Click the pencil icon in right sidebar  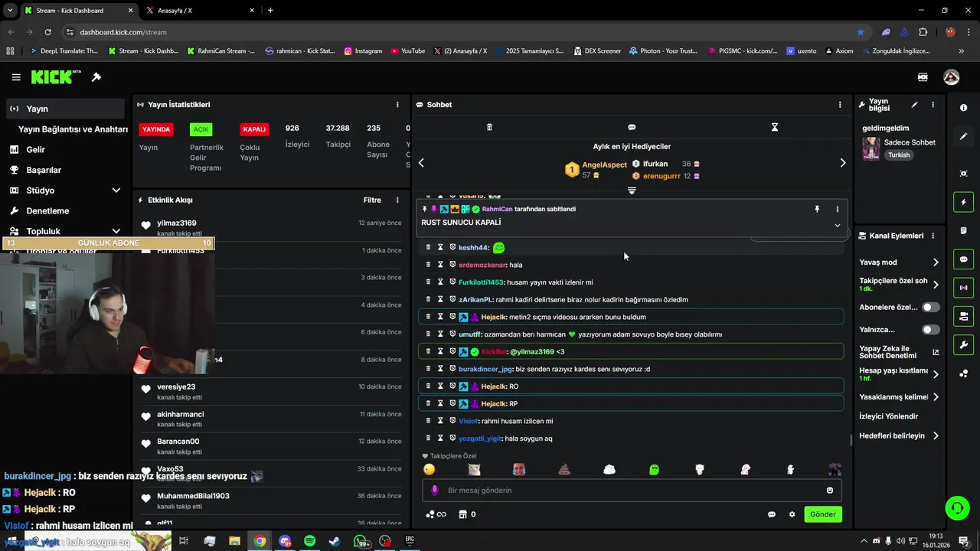pos(963,136)
